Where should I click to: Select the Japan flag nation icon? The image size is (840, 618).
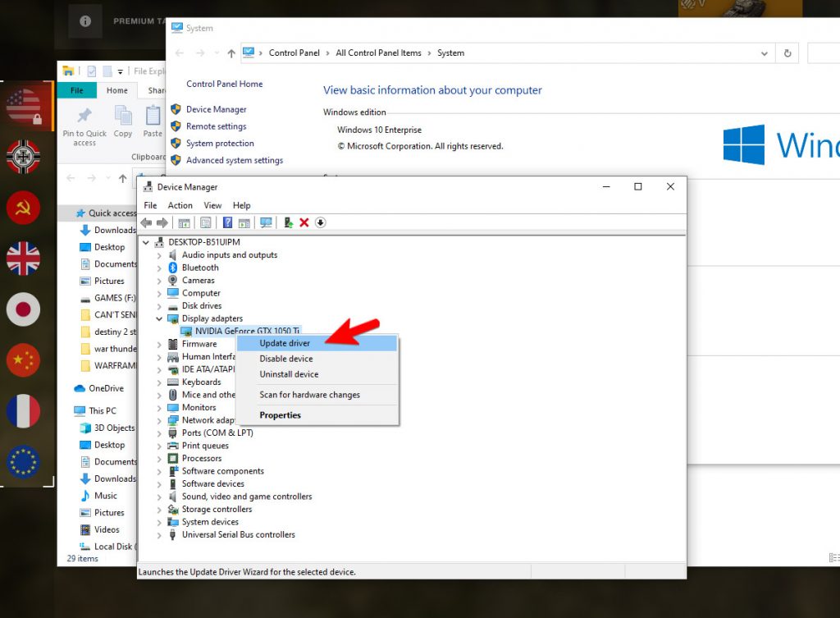[23, 309]
